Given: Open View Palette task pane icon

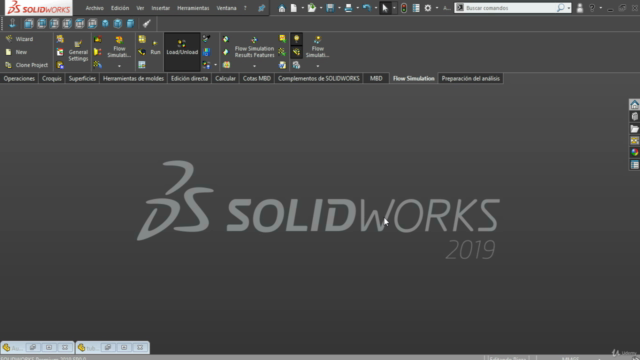Looking at the screenshot, I should [634, 141].
